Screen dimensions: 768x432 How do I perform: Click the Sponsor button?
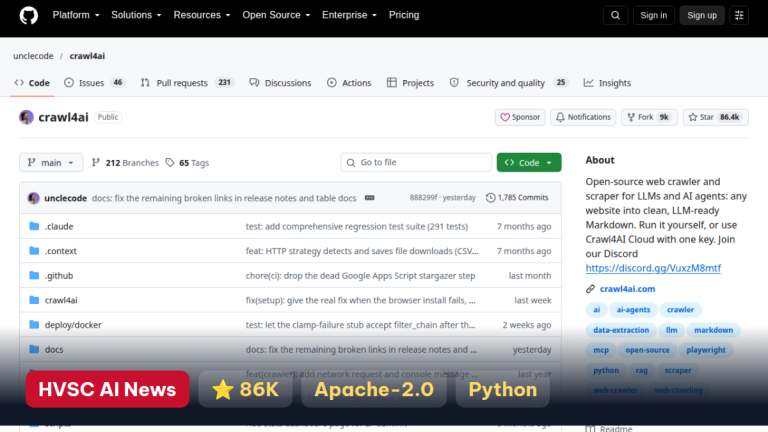[520, 117]
